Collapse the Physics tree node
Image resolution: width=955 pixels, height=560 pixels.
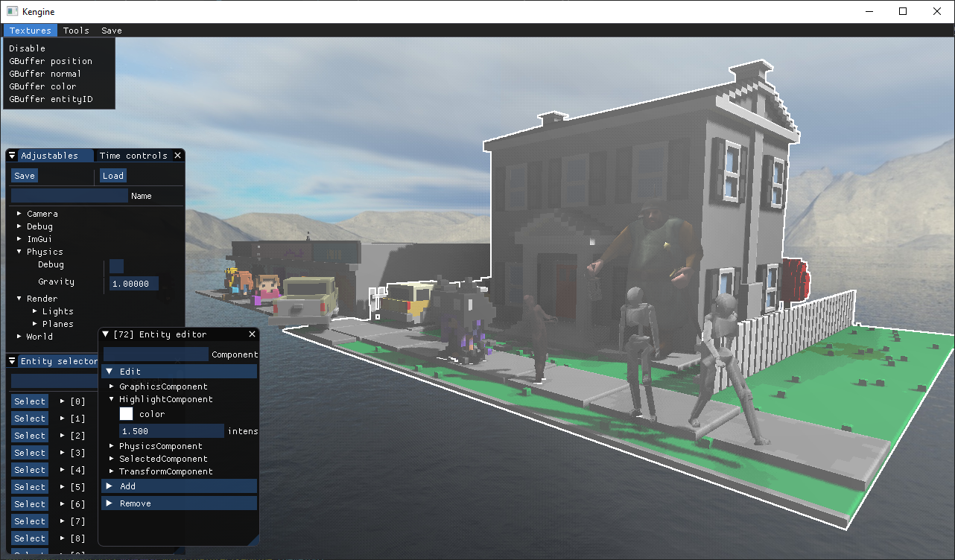pyautogui.click(x=20, y=252)
